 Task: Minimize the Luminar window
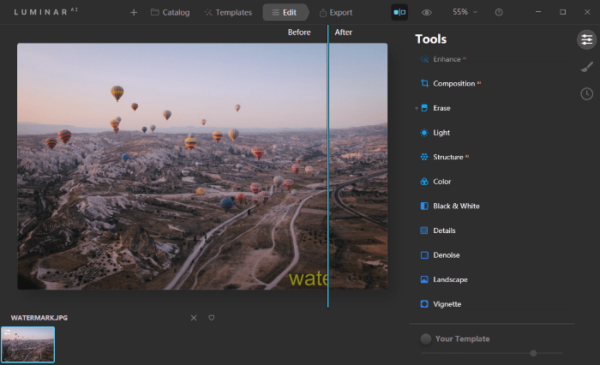pyautogui.click(x=538, y=12)
